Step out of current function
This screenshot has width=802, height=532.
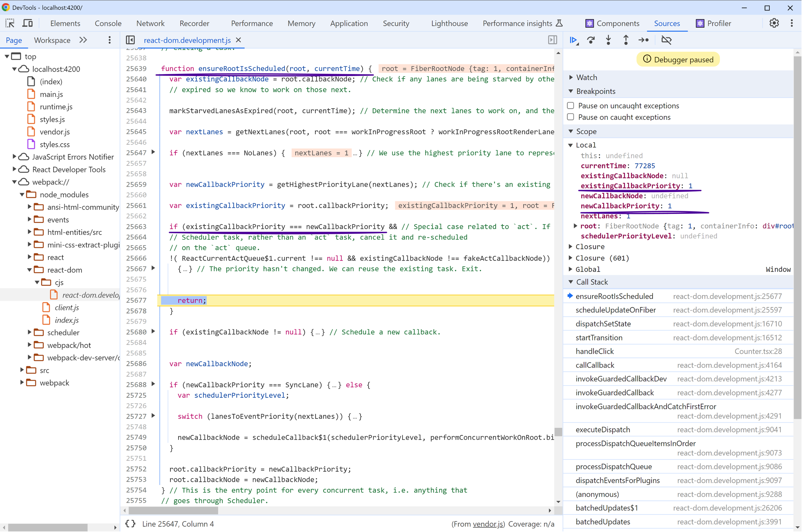coord(626,40)
